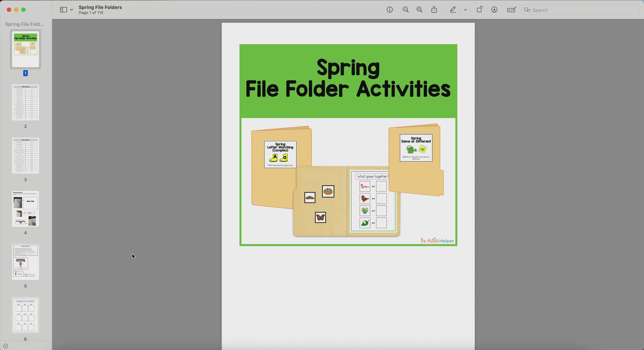Viewport: 644px width, 350px height.
Task: Click the add page plus button
Action: coord(5,346)
